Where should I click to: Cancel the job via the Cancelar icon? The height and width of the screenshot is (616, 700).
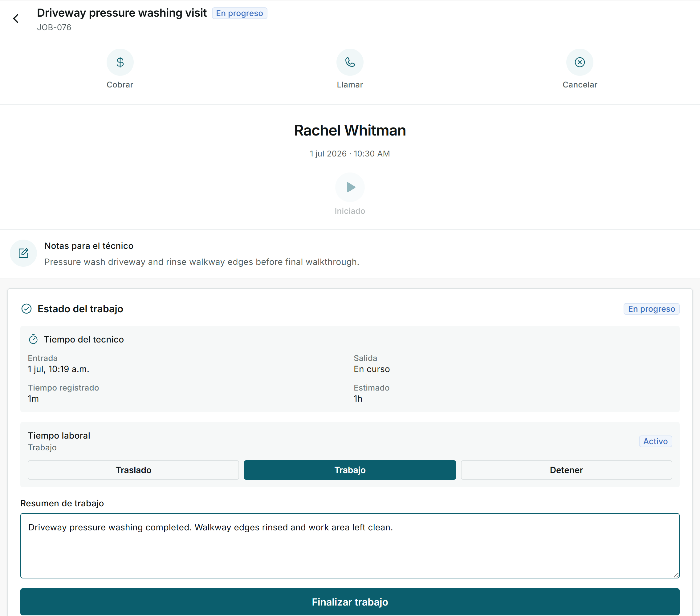tap(580, 62)
